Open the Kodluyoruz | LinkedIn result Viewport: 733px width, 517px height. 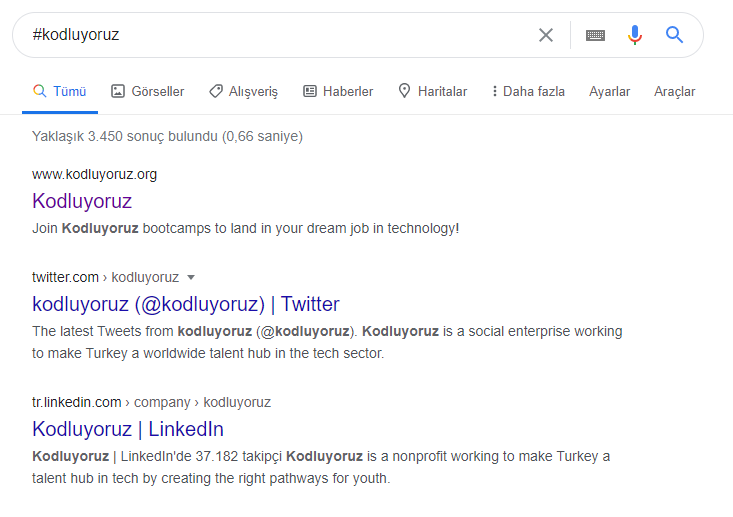(x=128, y=429)
